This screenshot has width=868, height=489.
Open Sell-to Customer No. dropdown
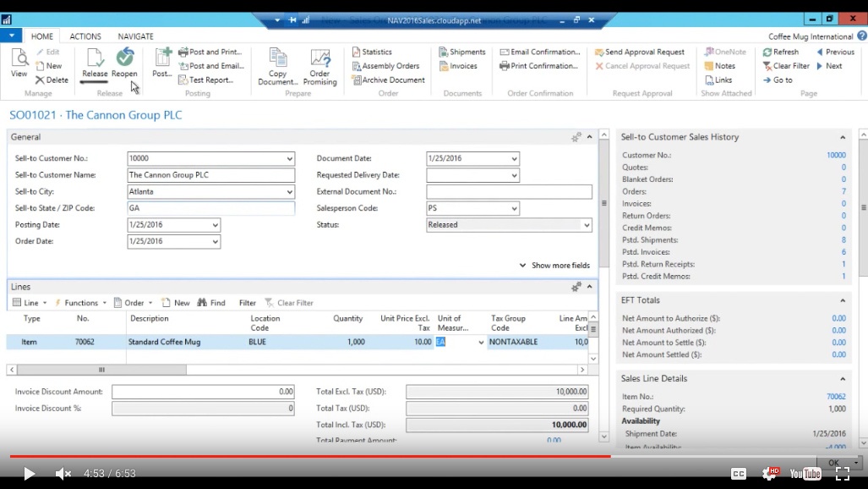tap(290, 158)
